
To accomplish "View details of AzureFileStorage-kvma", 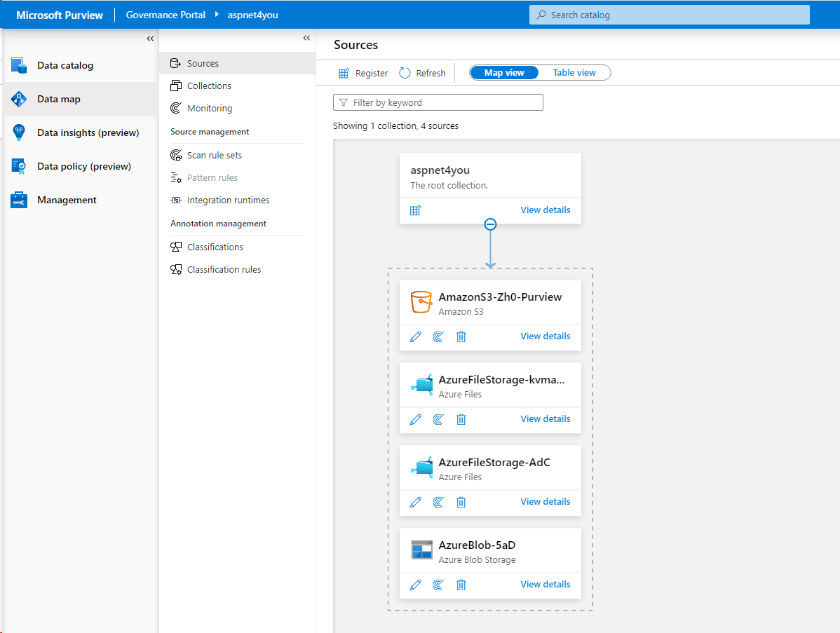I will pyautogui.click(x=546, y=418).
